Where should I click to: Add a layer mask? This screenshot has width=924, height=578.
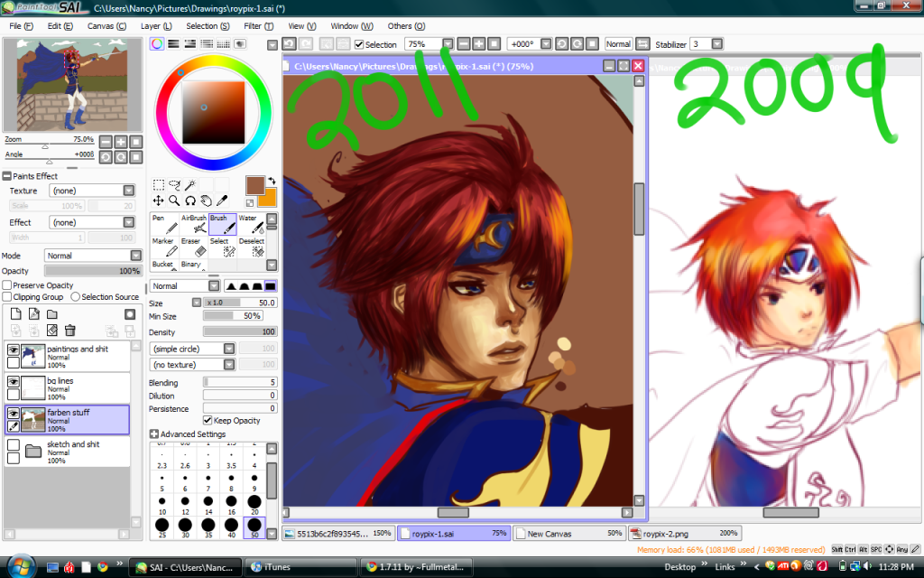tap(130, 313)
